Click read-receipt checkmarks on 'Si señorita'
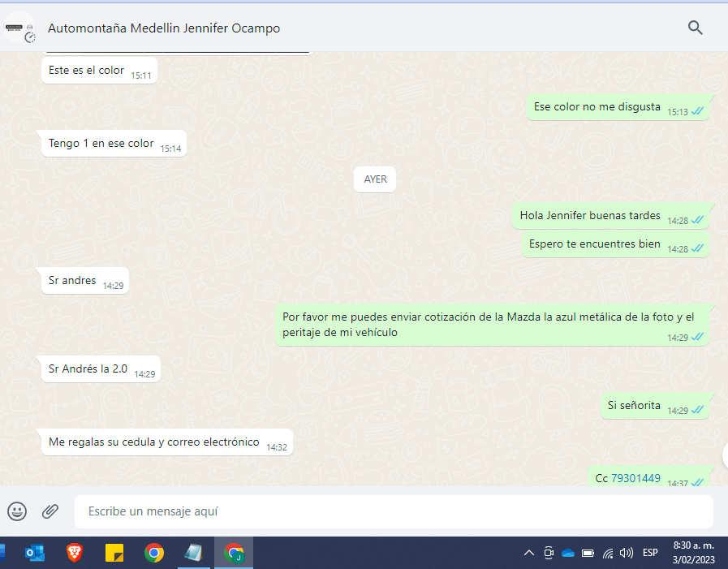Viewport: 728px width, 569px height. click(697, 410)
